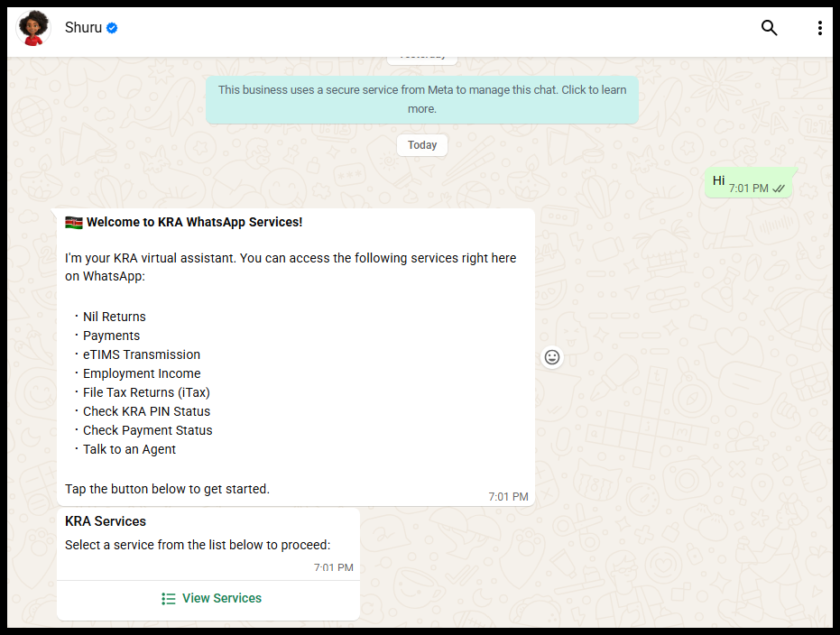Click the 'Talk to an Agent' item
Viewport: 840px width, 635px height.
coord(129,449)
